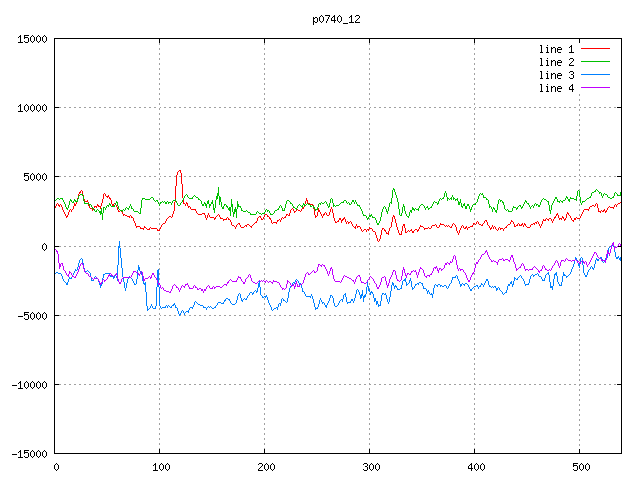This screenshot has height=480, width=640.
Task: Click the blue line's sharp upward spike
Action: 119,242
